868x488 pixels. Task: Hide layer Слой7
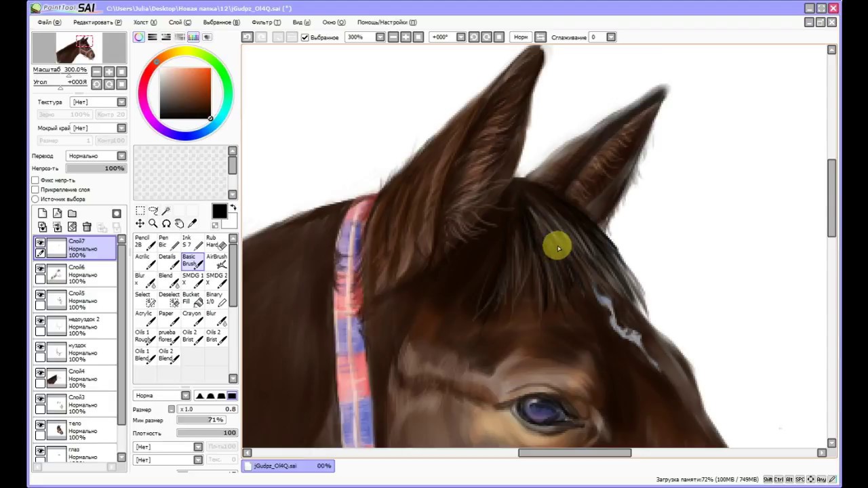tap(41, 243)
